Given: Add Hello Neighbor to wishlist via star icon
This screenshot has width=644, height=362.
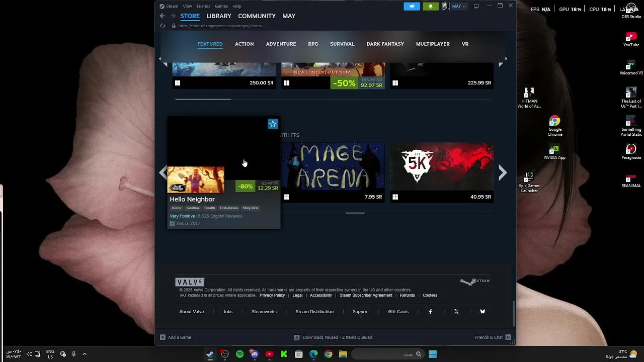Looking at the screenshot, I should (273, 124).
